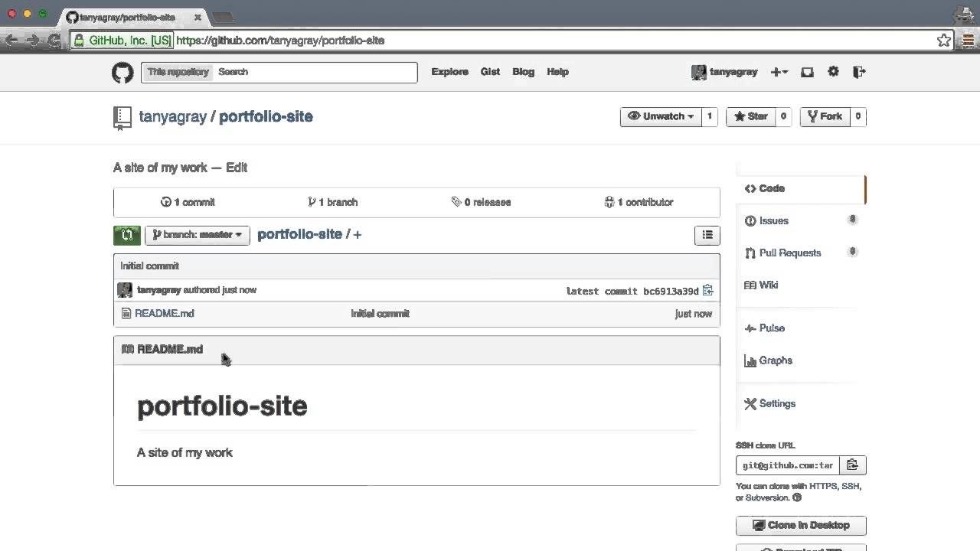The image size is (980, 551).
Task: Bookmark this page with star icon
Action: click(944, 41)
